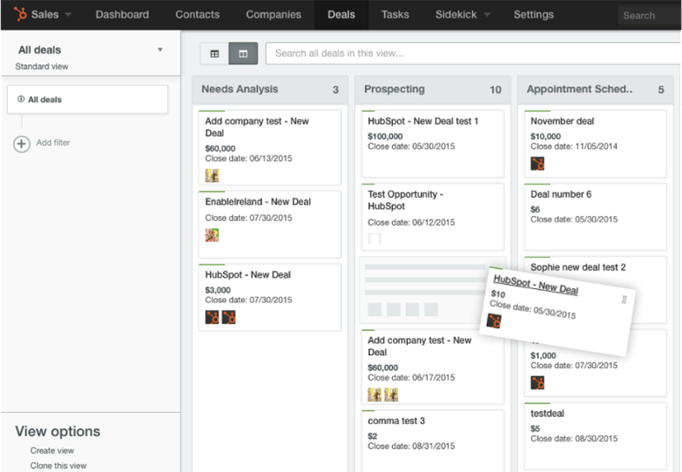Open the Sales dropdown arrow

coord(68,14)
